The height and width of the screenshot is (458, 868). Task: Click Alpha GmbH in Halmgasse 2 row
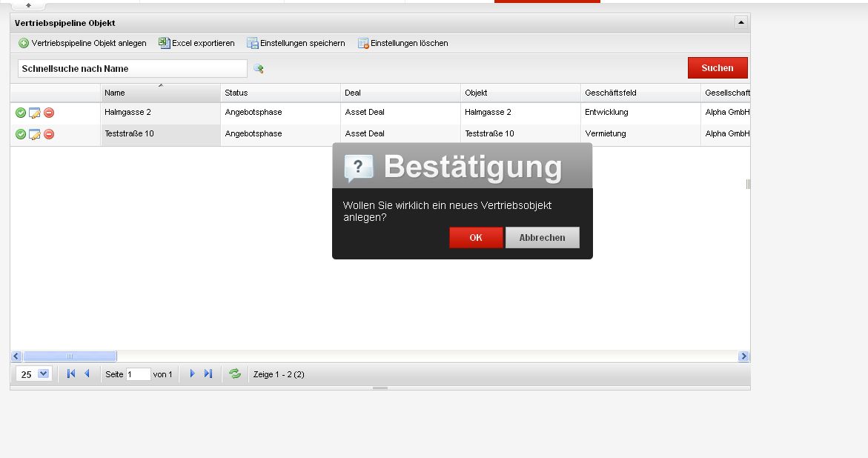(727, 113)
